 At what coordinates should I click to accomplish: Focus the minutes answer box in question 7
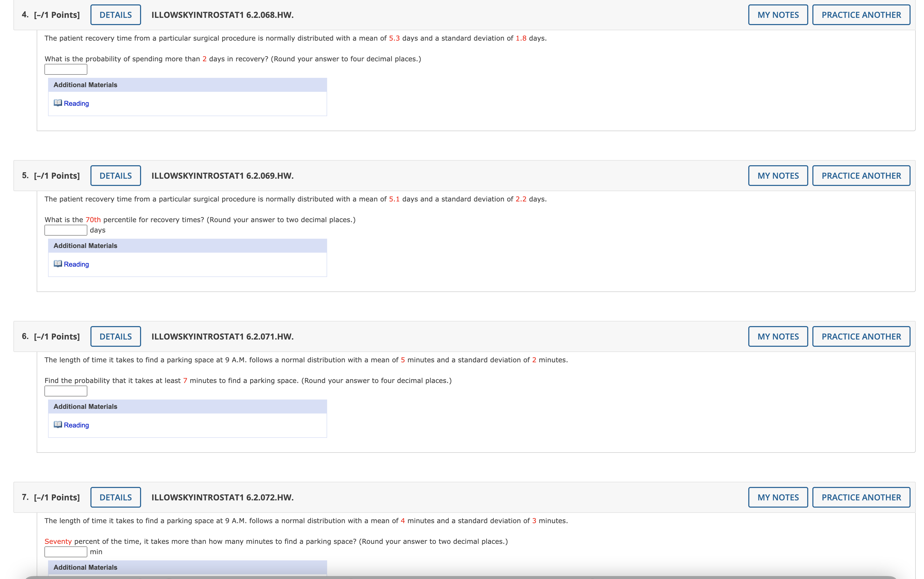tap(66, 552)
